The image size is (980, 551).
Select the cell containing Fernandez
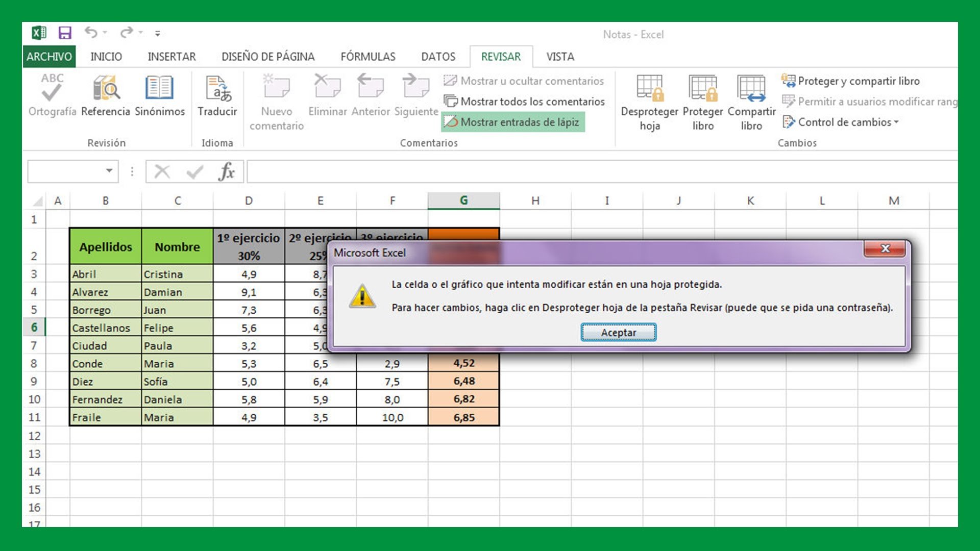pyautogui.click(x=106, y=399)
